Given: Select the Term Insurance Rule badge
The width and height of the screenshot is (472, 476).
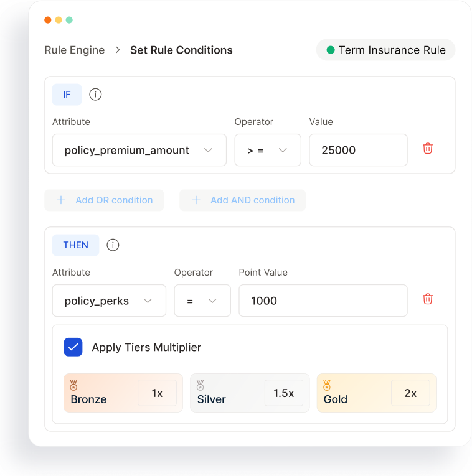Looking at the screenshot, I should 385,50.
